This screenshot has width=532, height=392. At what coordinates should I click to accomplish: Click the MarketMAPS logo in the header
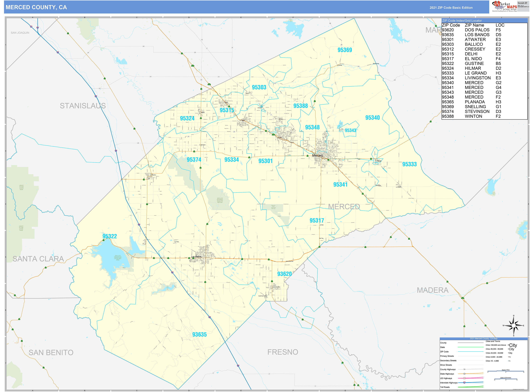(x=504, y=6)
